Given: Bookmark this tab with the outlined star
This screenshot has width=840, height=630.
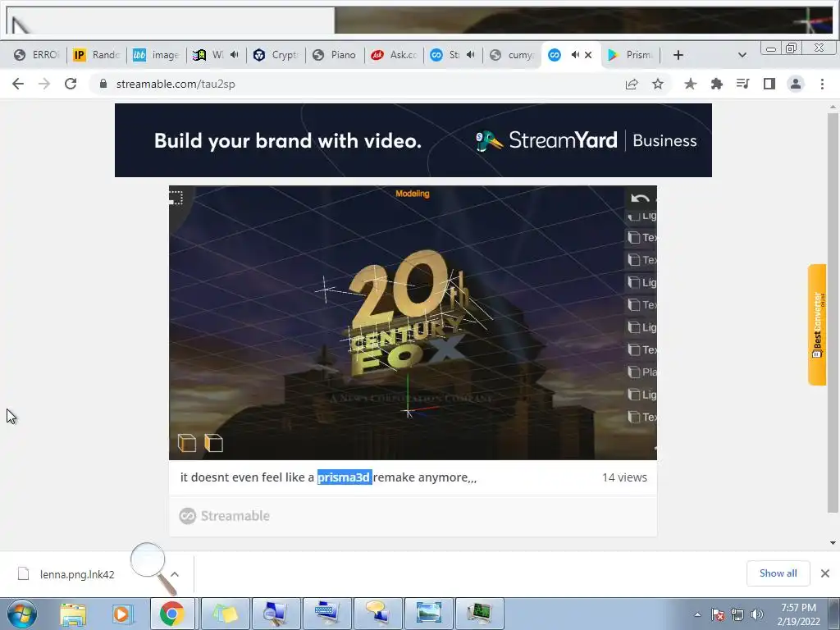Looking at the screenshot, I should (658, 84).
